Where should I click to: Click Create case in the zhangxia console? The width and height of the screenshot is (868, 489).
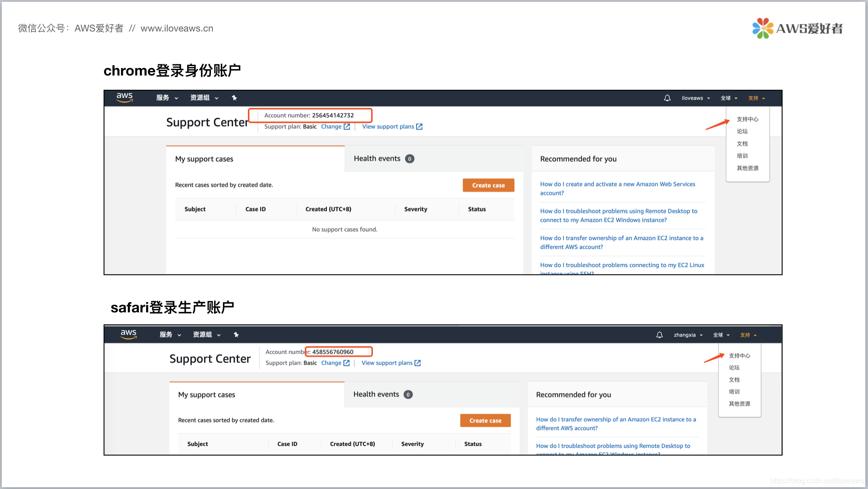point(485,421)
